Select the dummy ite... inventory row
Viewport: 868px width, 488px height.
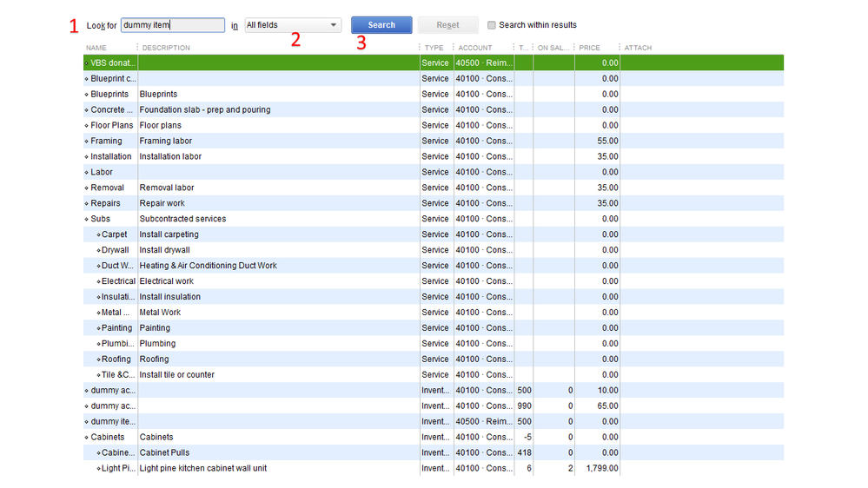pyautogui.click(x=434, y=421)
